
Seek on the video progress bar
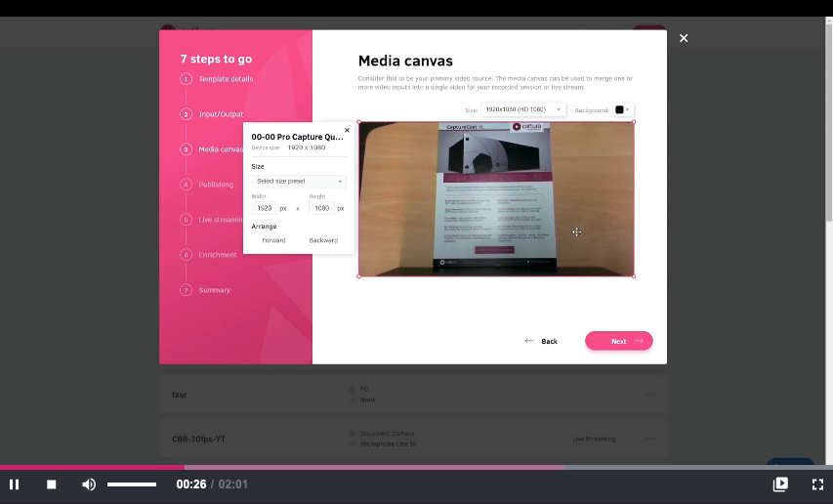pyautogui.click(x=416, y=467)
